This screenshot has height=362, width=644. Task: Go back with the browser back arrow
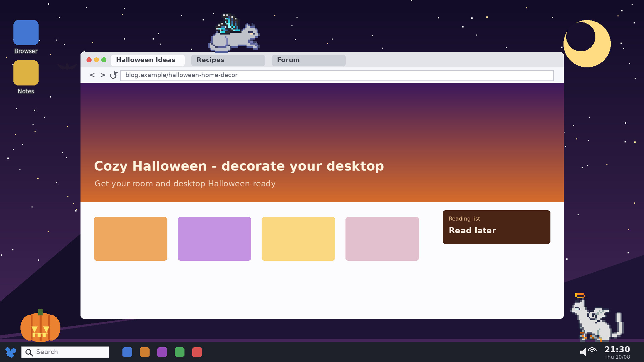click(92, 75)
